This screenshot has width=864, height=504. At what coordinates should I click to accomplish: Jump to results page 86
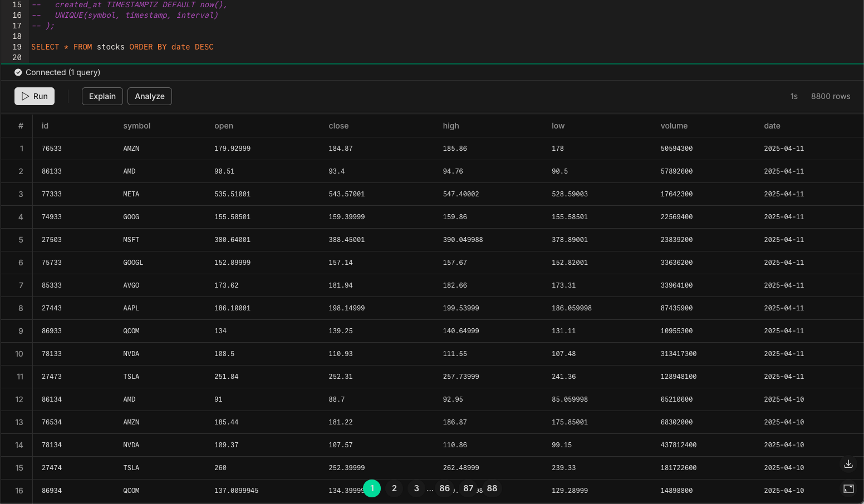(x=444, y=488)
